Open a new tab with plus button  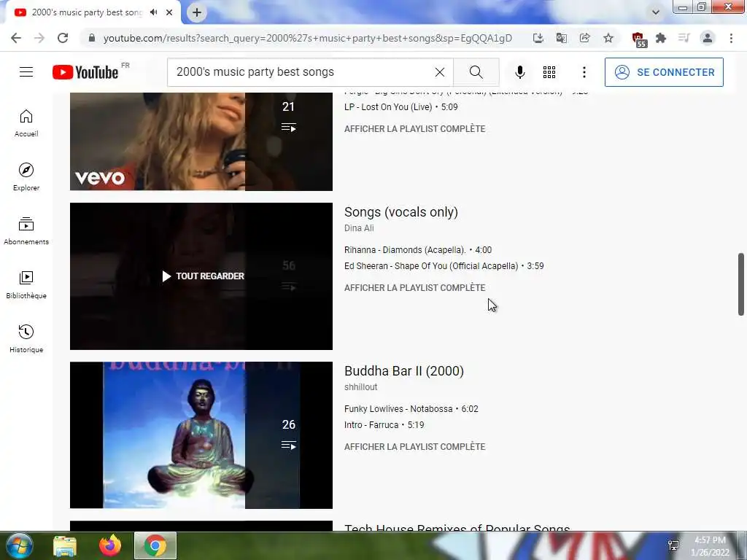click(x=197, y=12)
